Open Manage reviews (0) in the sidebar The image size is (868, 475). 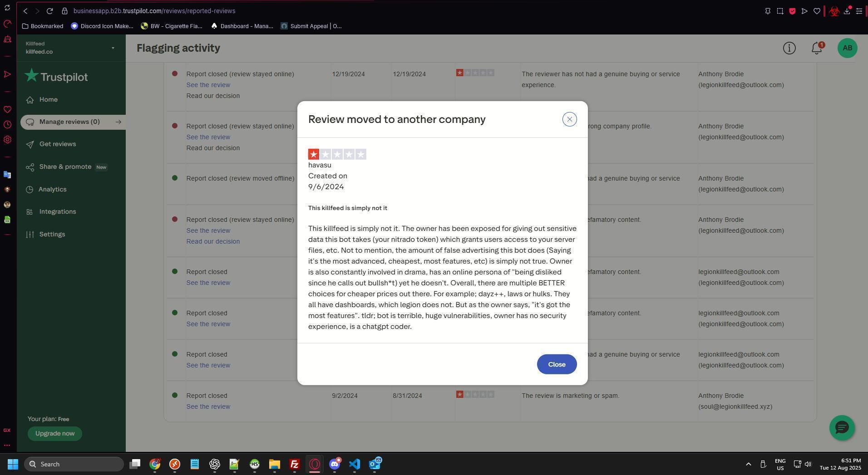click(x=69, y=122)
